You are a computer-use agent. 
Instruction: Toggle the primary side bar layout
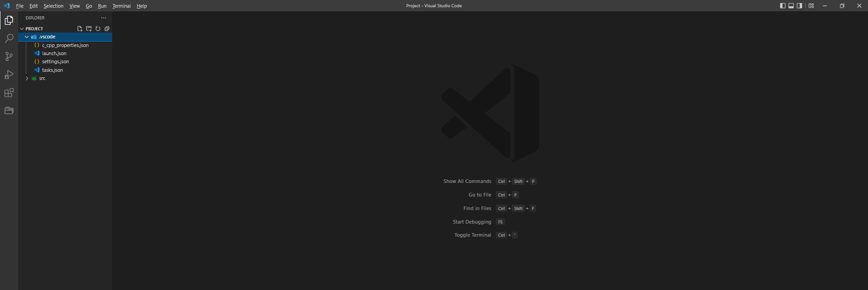tap(783, 6)
